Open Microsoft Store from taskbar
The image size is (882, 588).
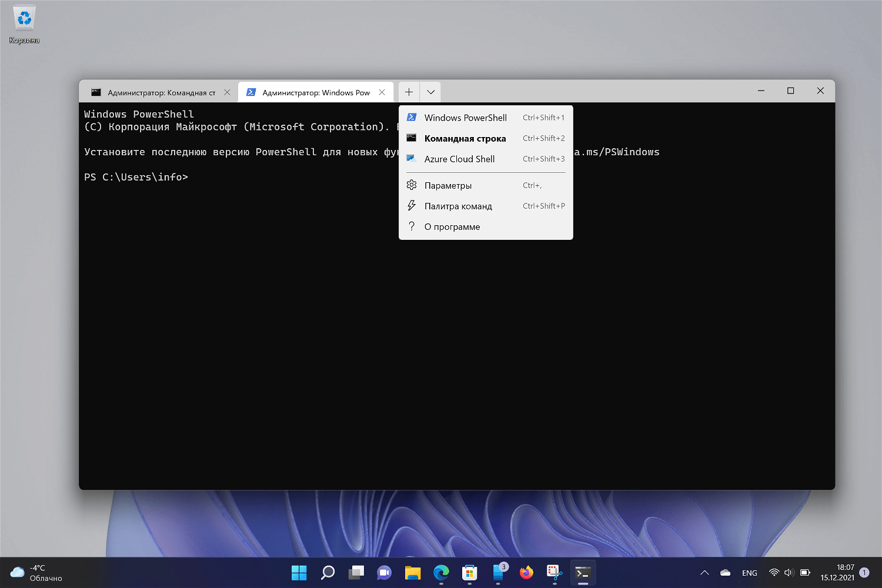click(x=469, y=573)
